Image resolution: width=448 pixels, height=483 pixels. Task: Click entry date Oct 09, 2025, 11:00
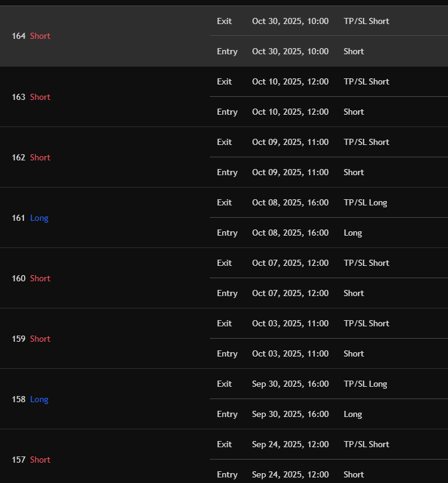pos(290,172)
